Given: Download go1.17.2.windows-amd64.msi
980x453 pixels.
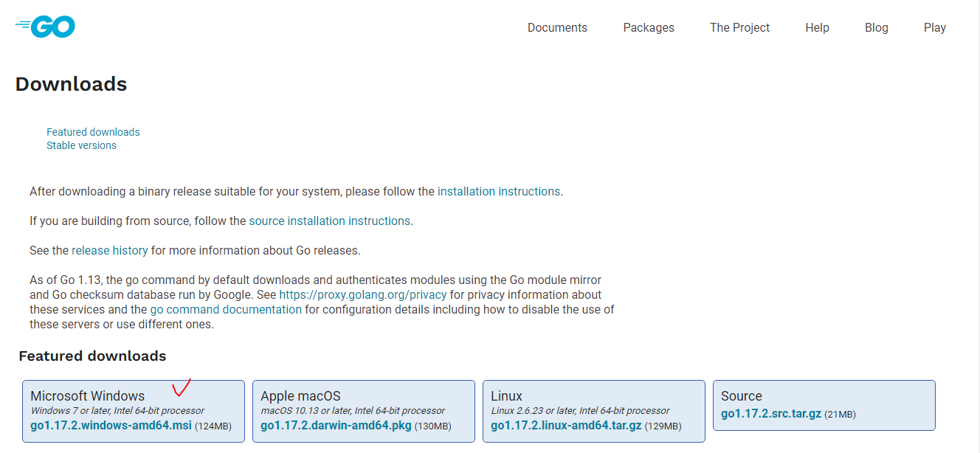Looking at the screenshot, I should tap(111, 426).
